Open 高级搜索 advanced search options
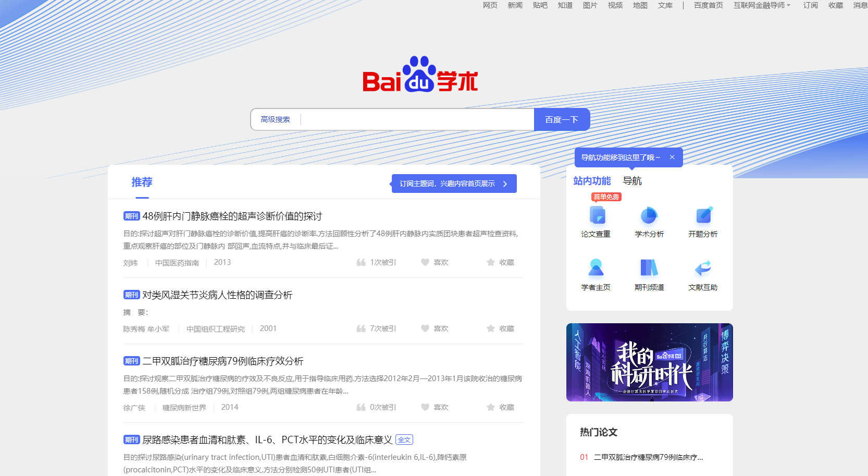This screenshot has height=476, width=868. (275, 119)
